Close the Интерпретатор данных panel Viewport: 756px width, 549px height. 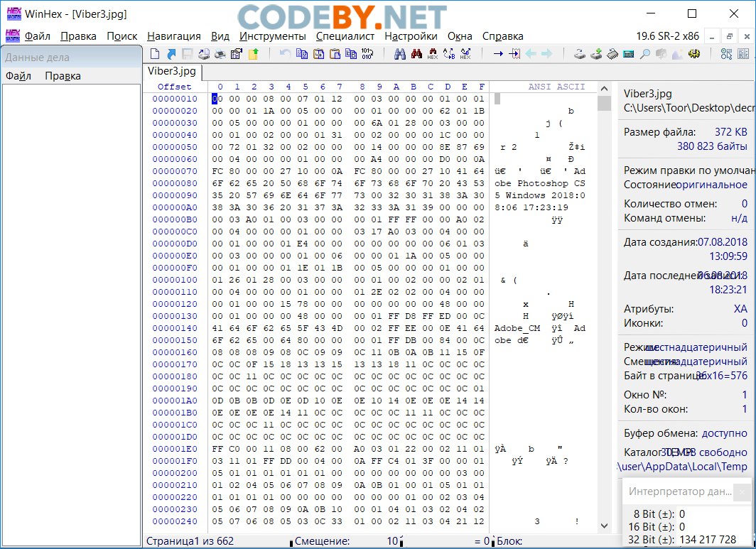click(x=742, y=491)
